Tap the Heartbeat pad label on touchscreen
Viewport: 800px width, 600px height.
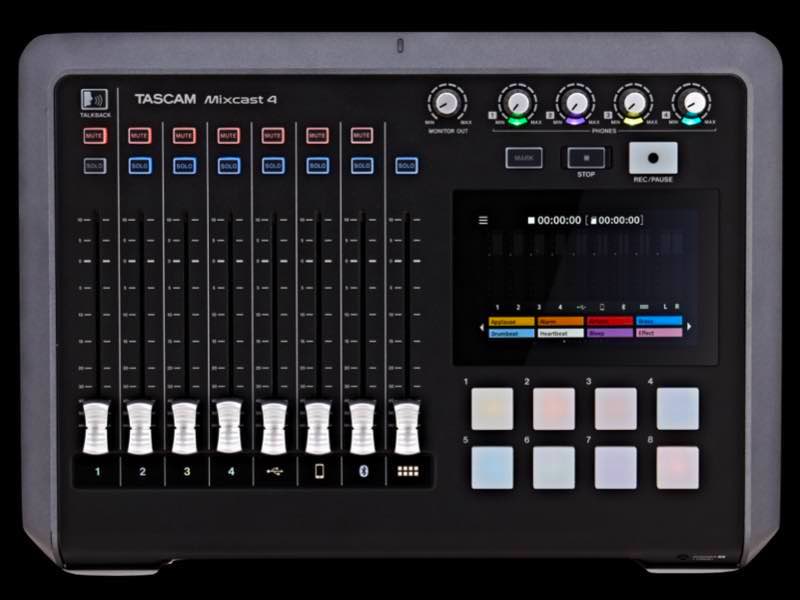(561, 333)
